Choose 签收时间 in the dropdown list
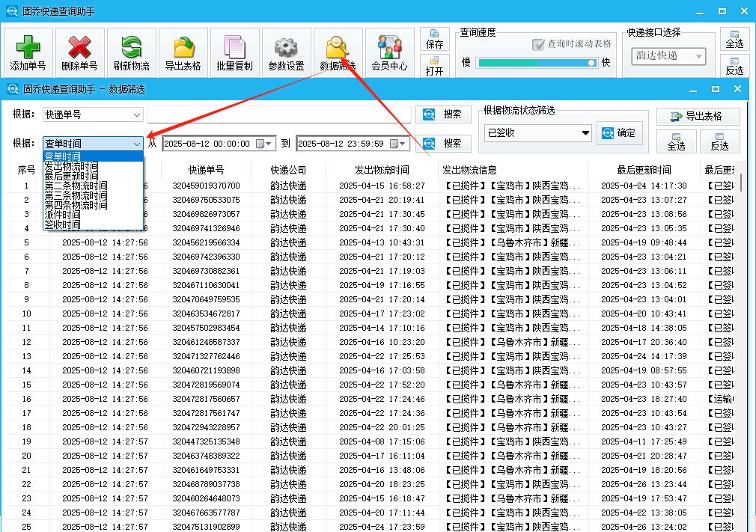The height and width of the screenshot is (532, 756). [x=62, y=224]
